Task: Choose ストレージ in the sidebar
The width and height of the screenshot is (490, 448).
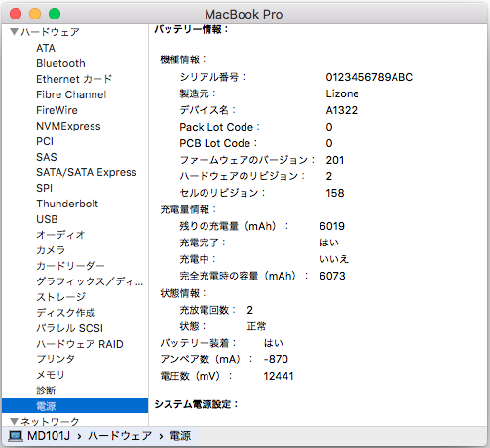Action: [61, 297]
